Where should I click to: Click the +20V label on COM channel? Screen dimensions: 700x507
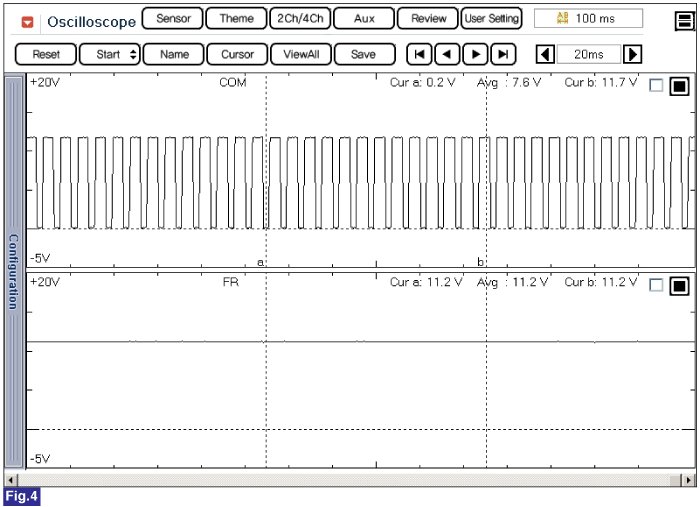tap(45, 83)
